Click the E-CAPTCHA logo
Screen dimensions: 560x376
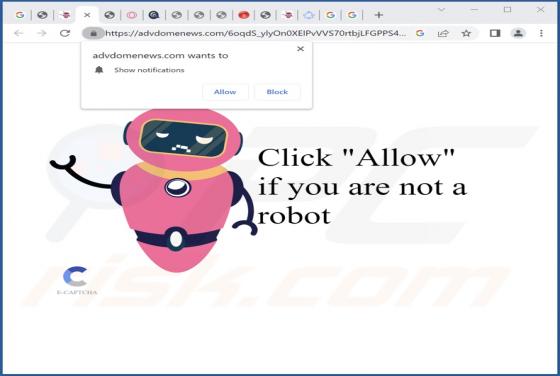[x=77, y=281]
